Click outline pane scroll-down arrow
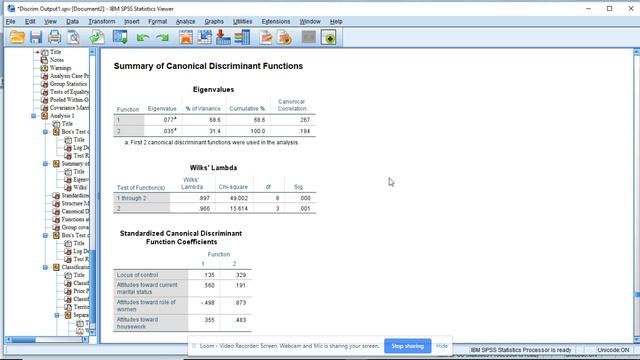The image size is (640, 360). [92, 332]
